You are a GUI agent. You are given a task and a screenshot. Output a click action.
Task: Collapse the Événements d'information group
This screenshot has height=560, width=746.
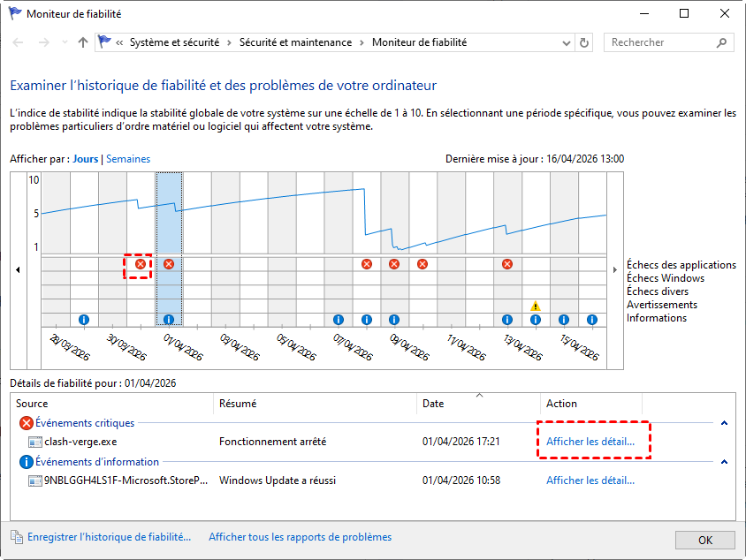pos(725,462)
